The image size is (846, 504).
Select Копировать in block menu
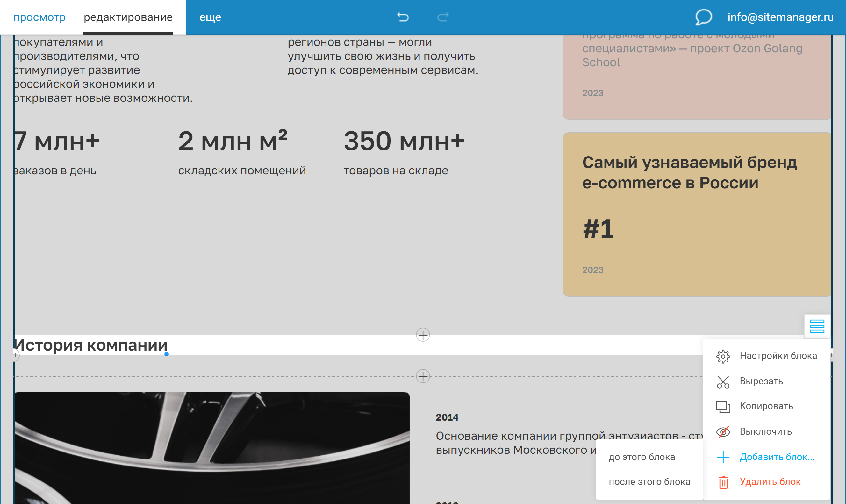766,406
